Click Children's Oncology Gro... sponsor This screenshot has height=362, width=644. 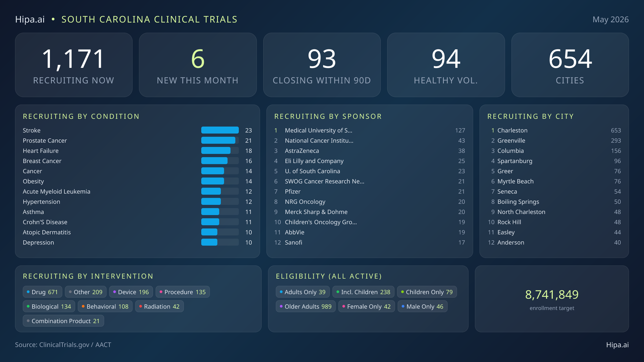pyautogui.click(x=369, y=222)
